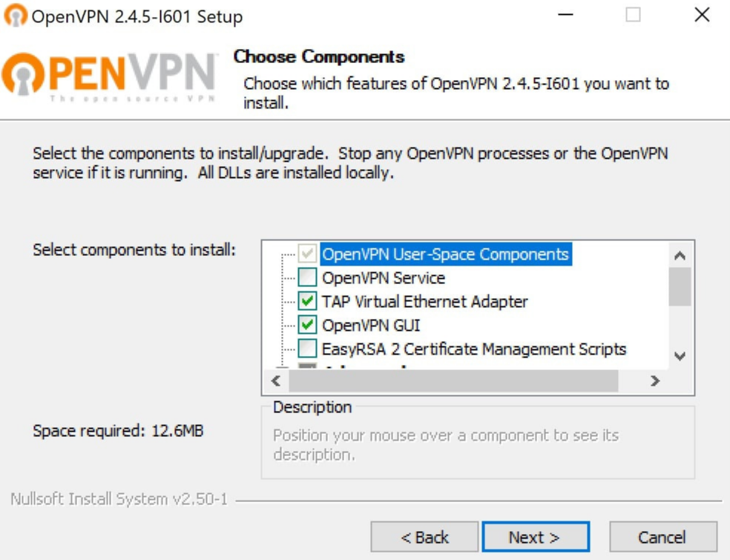Toggle OpenVPN User-Space Components checkbox
Viewport: 730px width, 560px height.
tap(307, 254)
